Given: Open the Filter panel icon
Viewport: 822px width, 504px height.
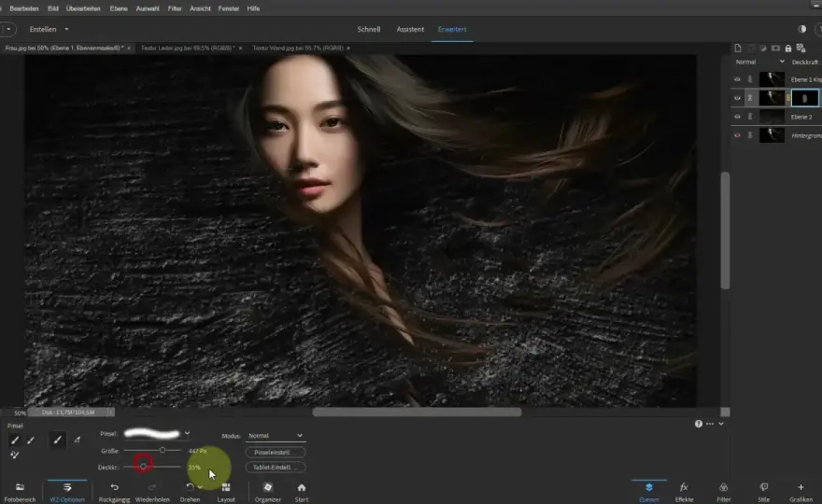Looking at the screenshot, I should (x=723, y=487).
